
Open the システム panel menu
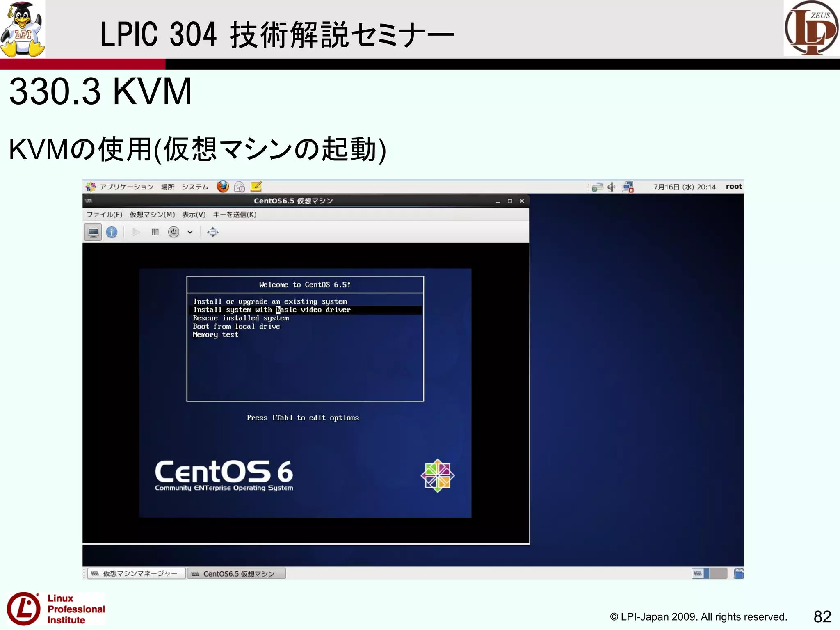[195, 187]
